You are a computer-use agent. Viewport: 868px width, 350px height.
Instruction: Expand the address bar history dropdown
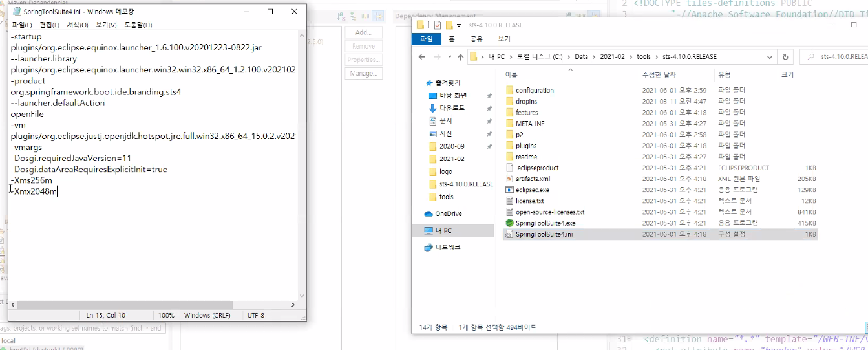(x=768, y=57)
